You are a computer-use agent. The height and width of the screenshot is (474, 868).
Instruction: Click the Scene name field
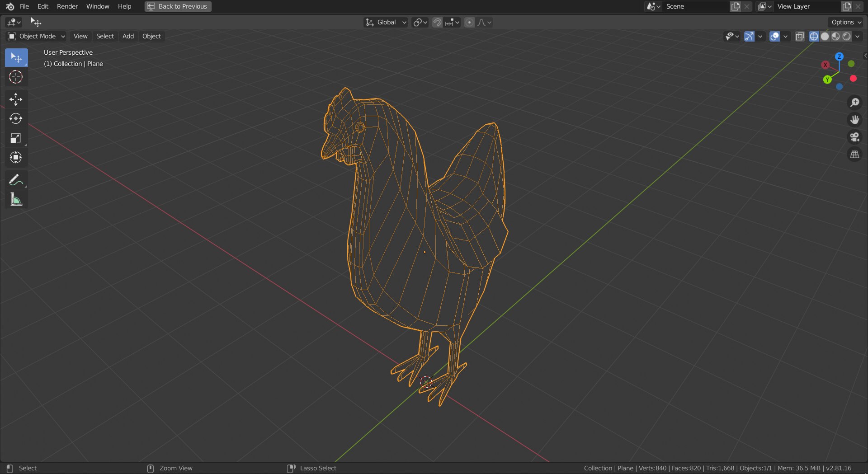coord(696,6)
